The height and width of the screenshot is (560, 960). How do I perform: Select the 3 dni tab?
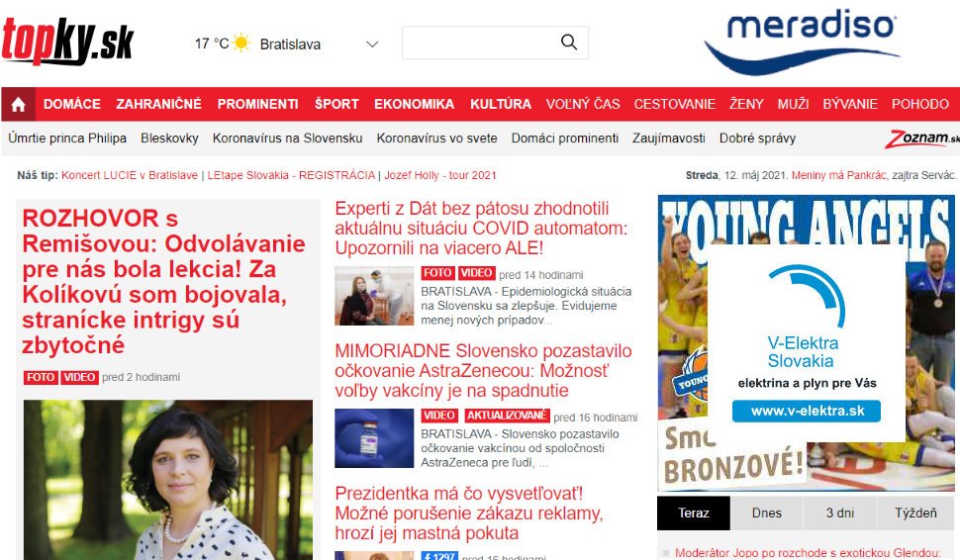[x=840, y=513]
